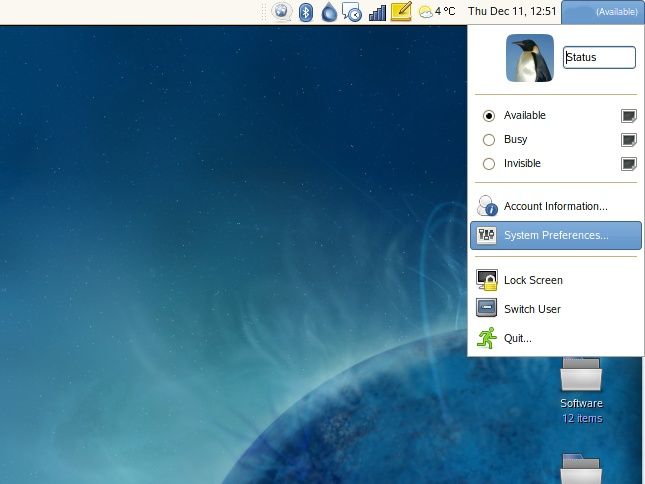Open the yellow sticky notes applet
The image size is (645, 484).
coord(401,12)
